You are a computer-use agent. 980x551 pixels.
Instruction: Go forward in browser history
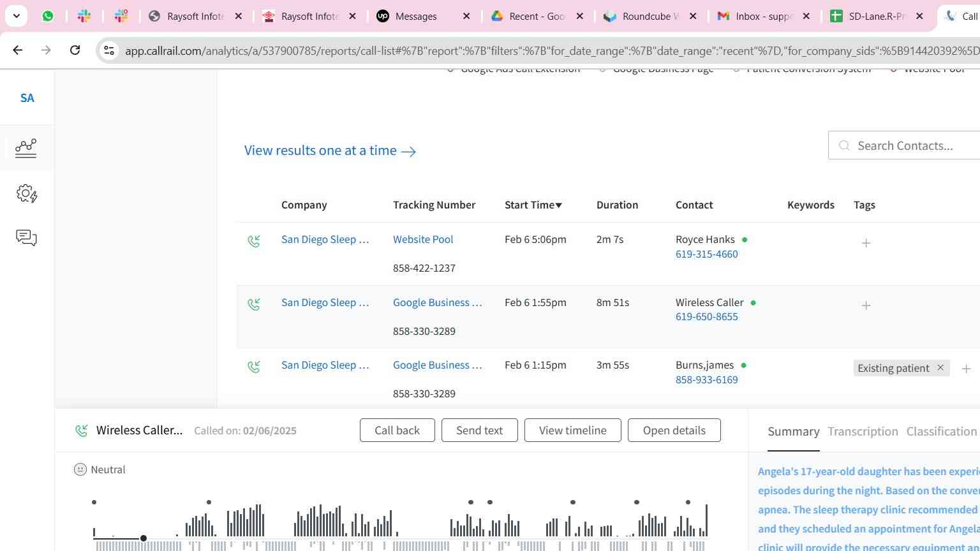click(46, 50)
